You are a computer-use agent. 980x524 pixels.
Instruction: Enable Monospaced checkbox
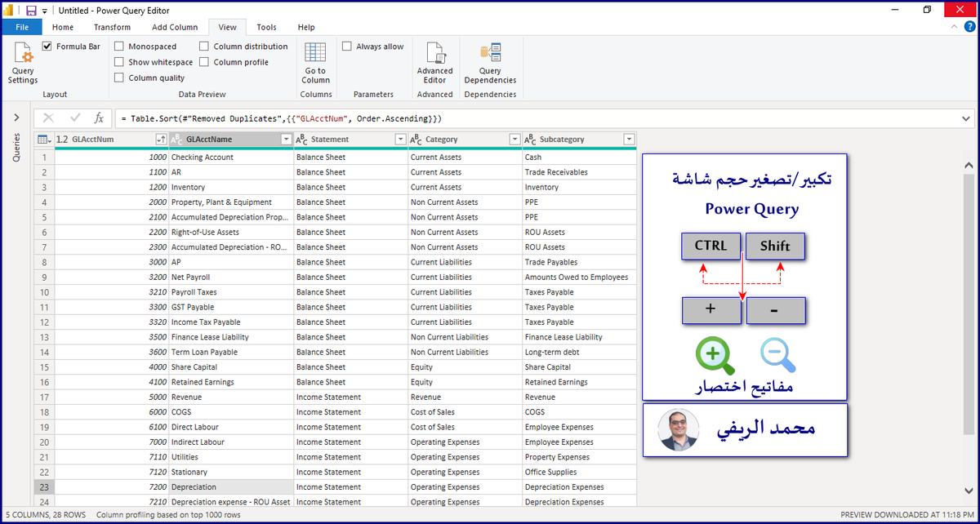pyautogui.click(x=119, y=47)
